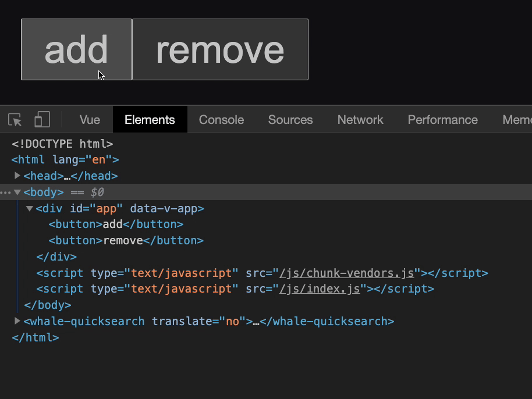
Task: Open the Sources tab
Action: click(290, 120)
